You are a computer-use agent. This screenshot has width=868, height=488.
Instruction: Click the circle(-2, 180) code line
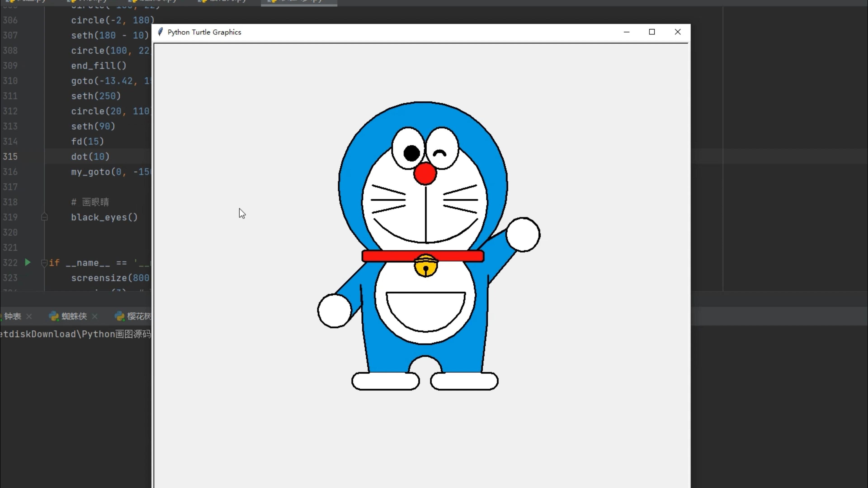point(113,20)
